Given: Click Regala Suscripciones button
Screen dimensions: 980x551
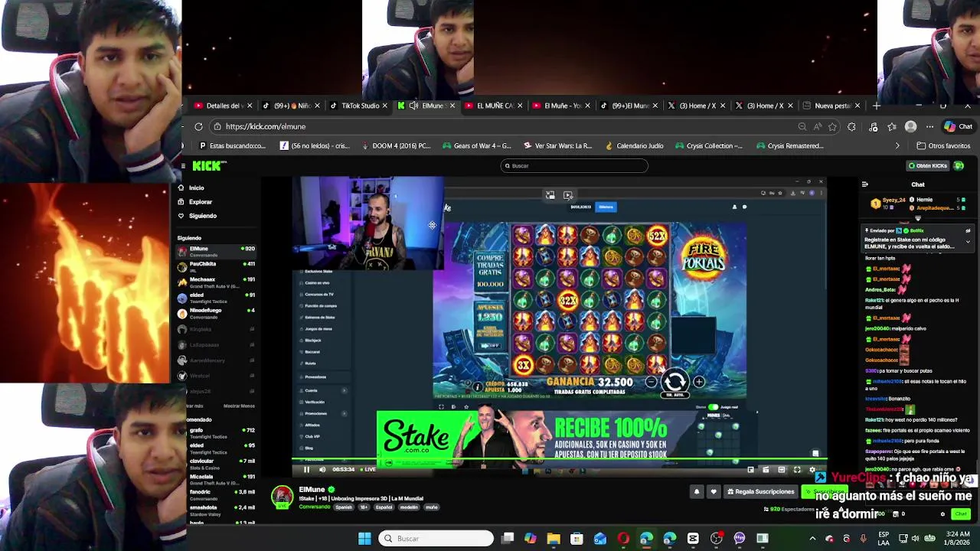Looking at the screenshot, I should click(760, 491).
